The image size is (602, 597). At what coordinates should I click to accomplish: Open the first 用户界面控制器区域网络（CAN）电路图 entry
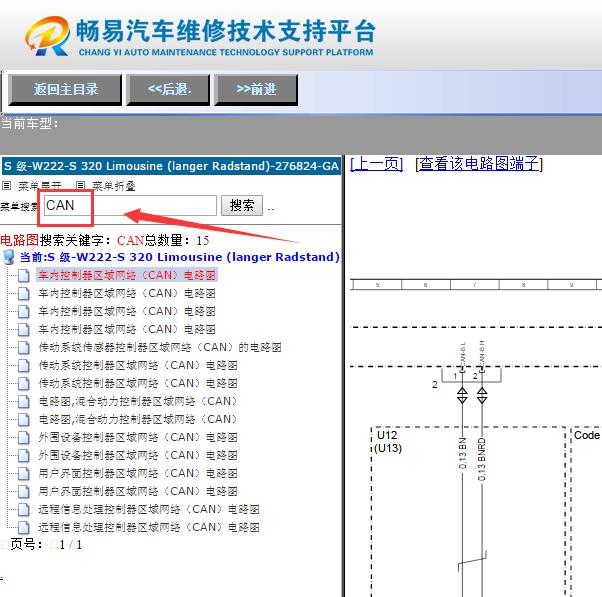coord(138,473)
